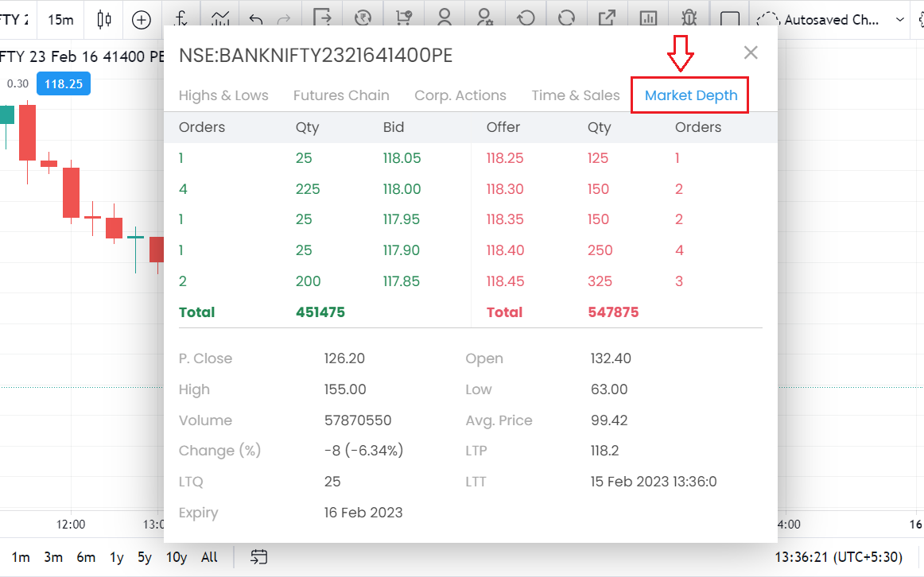This screenshot has width=924, height=577.
Task: Click the exit arrow toolbar icon
Action: tap(322, 17)
